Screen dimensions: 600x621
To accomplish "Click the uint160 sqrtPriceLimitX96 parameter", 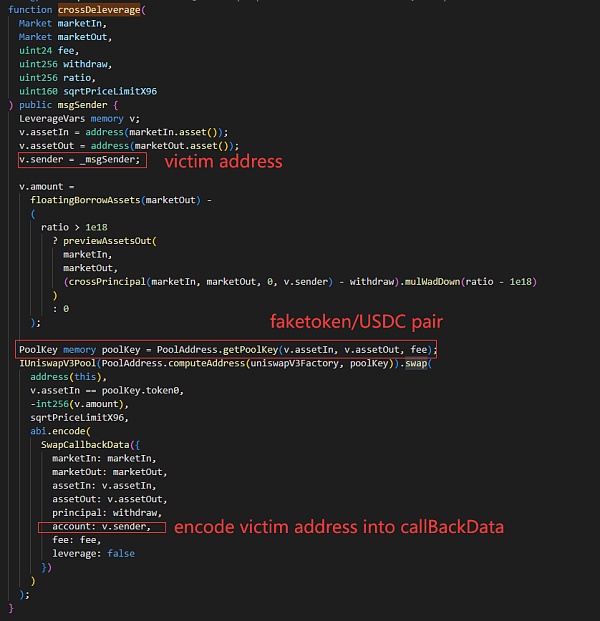I will pos(88,91).
